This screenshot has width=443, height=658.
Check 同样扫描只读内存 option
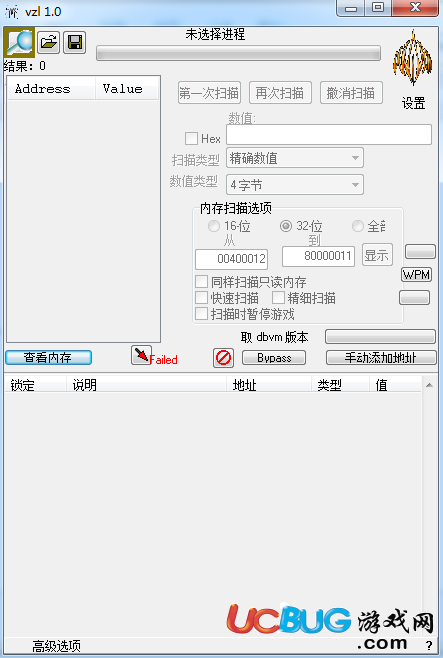201,282
